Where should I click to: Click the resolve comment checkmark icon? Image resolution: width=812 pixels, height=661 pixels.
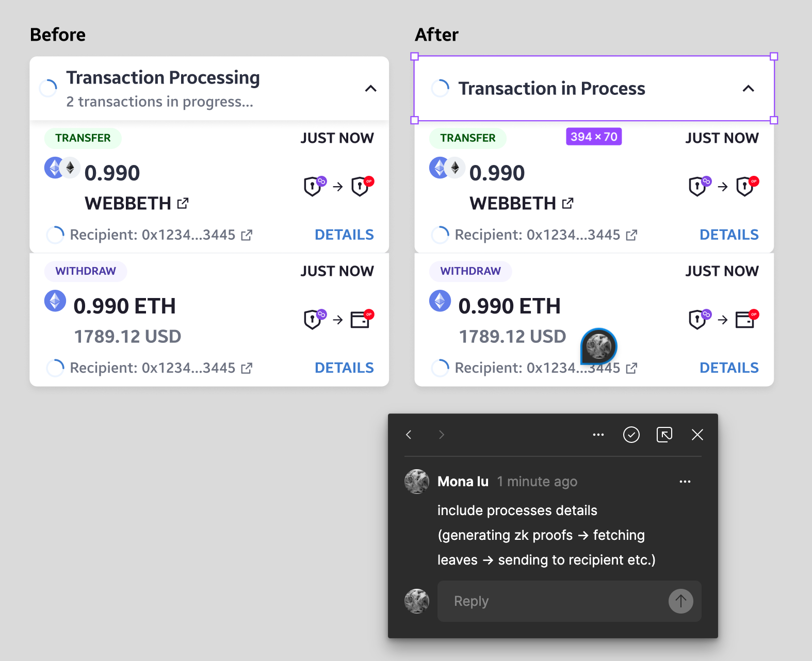click(x=631, y=435)
